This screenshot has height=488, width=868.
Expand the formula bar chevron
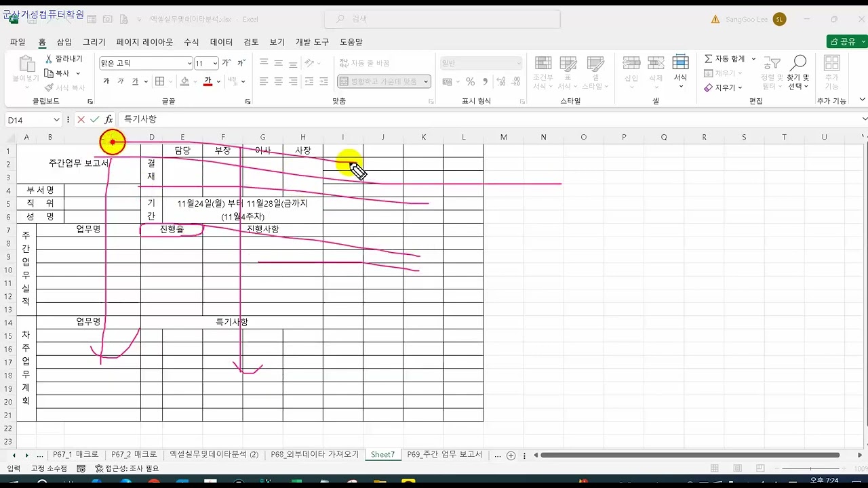864,119
